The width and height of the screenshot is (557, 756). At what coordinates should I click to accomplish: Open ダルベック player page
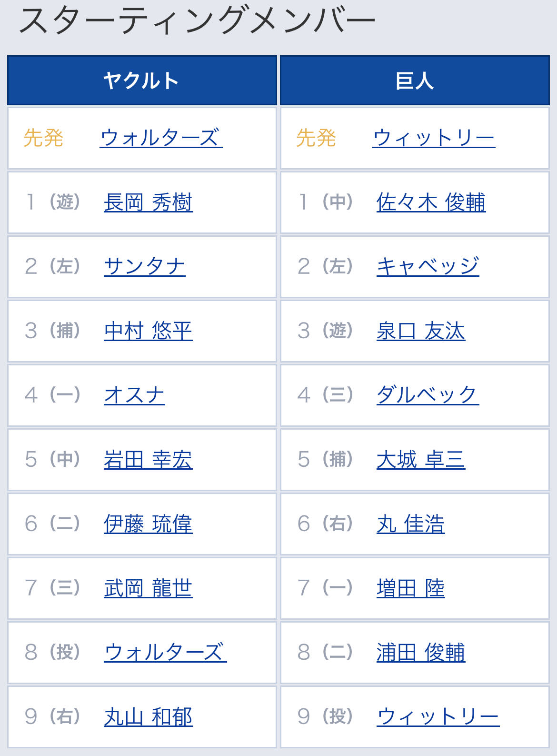(428, 395)
